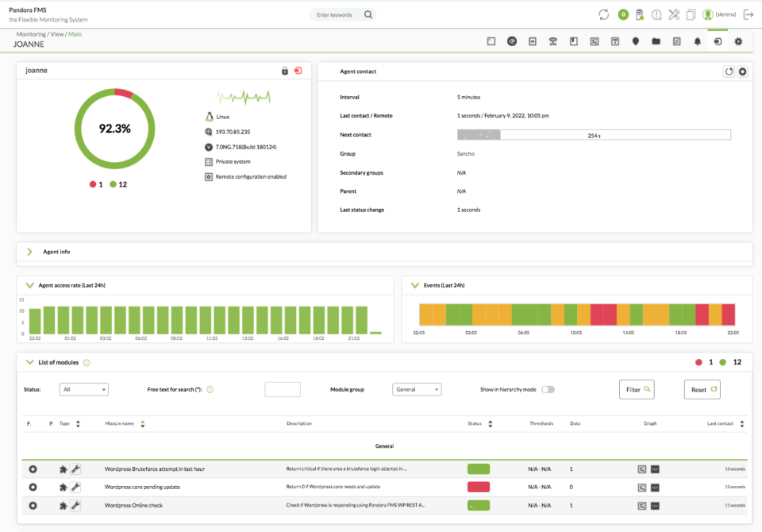Screen dimensions: 762x532
Task: Click the stacked pages icon in the header
Action: pos(691,14)
